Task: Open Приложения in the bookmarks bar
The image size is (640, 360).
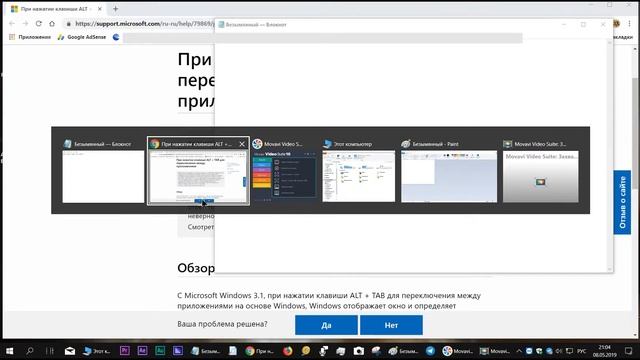Action: pyautogui.click(x=30, y=37)
